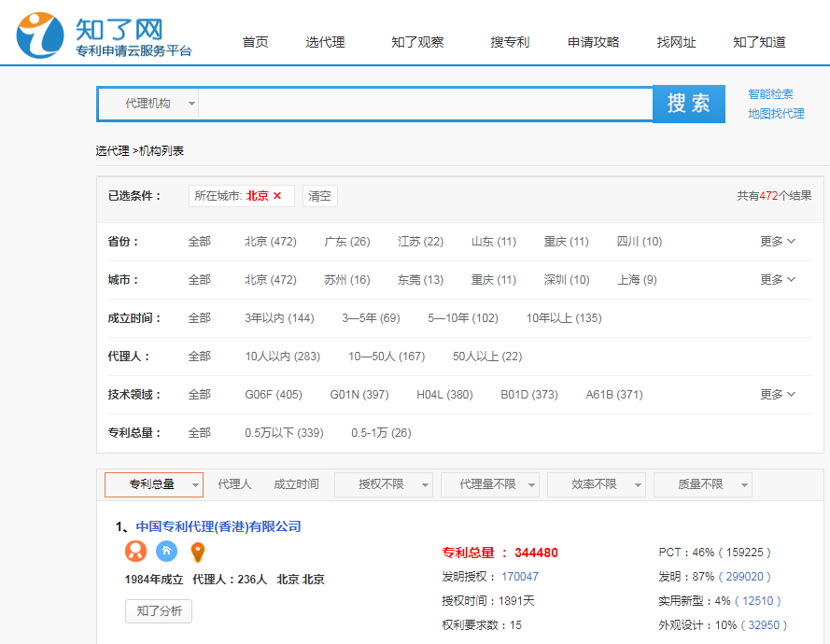Image resolution: width=830 pixels, height=644 pixels.
Task: Click the 发明 count 299020
Action: coord(744,576)
